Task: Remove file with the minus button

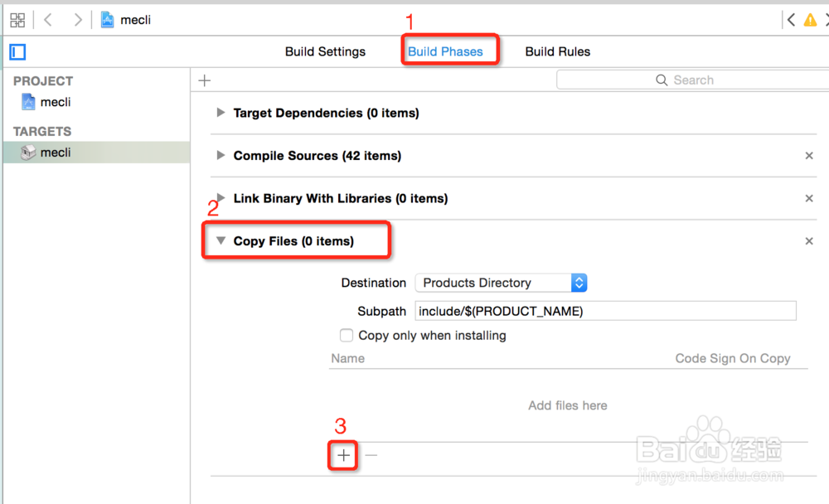Action: click(x=371, y=455)
